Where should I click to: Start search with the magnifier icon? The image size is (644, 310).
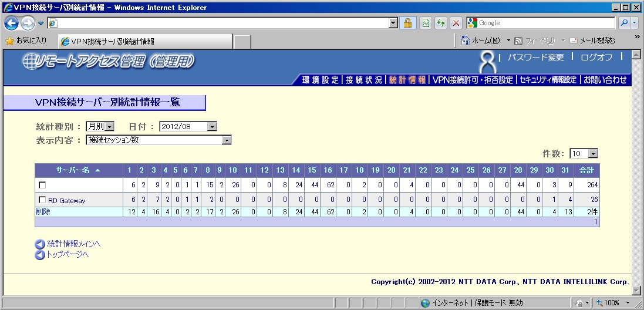(624, 23)
